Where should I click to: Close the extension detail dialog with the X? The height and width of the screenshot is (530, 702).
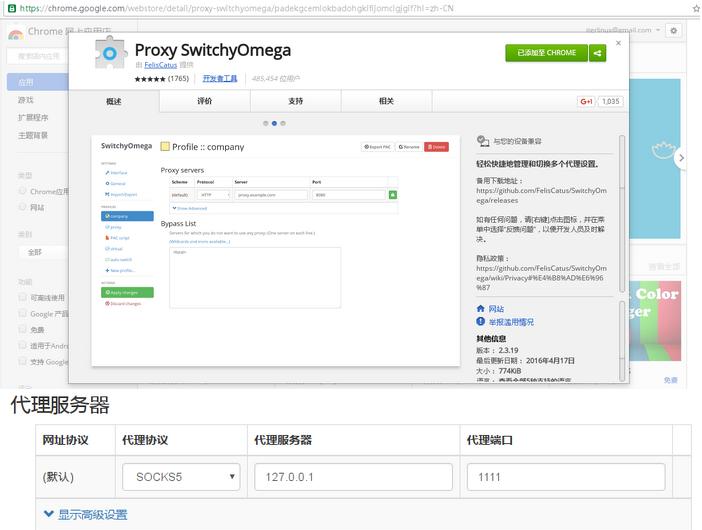pos(618,43)
